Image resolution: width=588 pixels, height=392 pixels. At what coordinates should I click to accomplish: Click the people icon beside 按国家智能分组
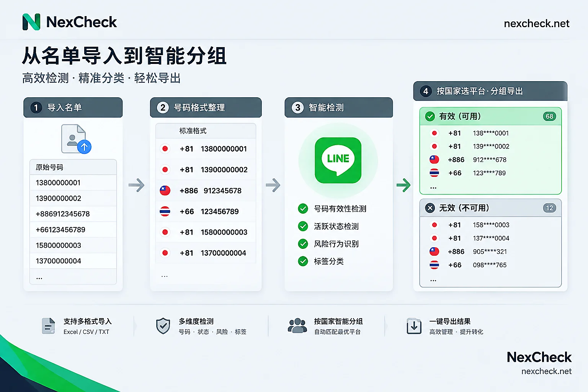coord(297,326)
